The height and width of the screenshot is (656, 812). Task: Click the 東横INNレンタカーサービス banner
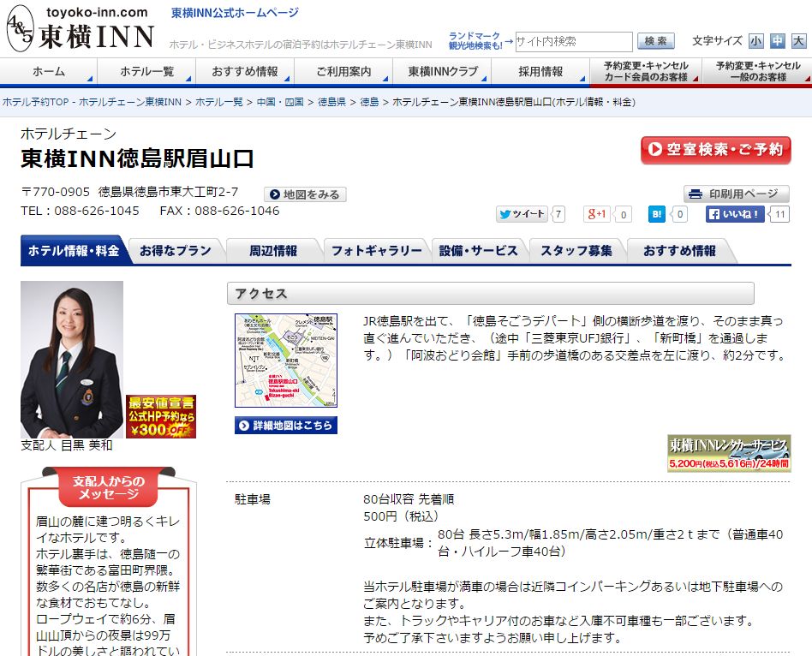pyautogui.click(x=729, y=453)
